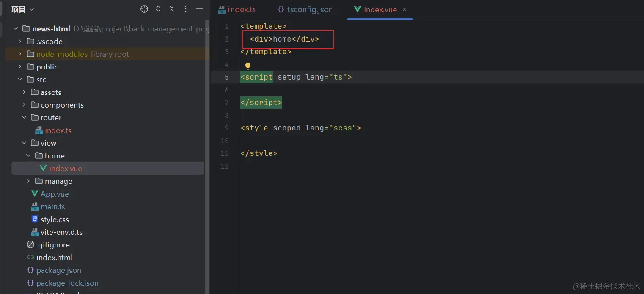Select main.ts in the project tree
This screenshot has height=294, width=644.
point(52,207)
